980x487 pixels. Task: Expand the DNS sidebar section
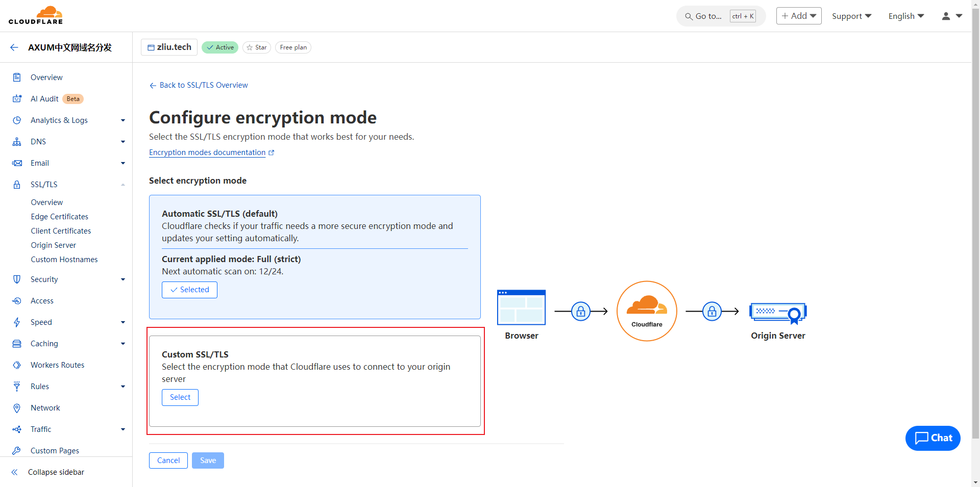(123, 142)
